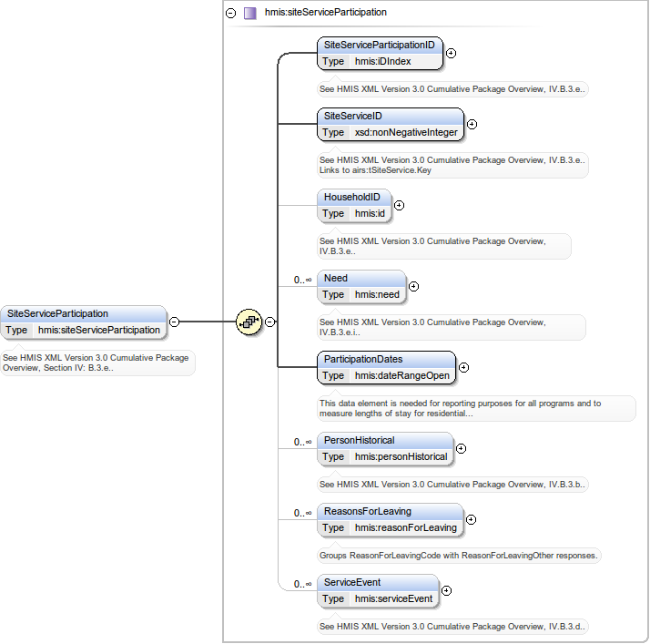Expand the ReasonsForLeaving element
This screenshot has width=650, height=644.
pos(471,519)
